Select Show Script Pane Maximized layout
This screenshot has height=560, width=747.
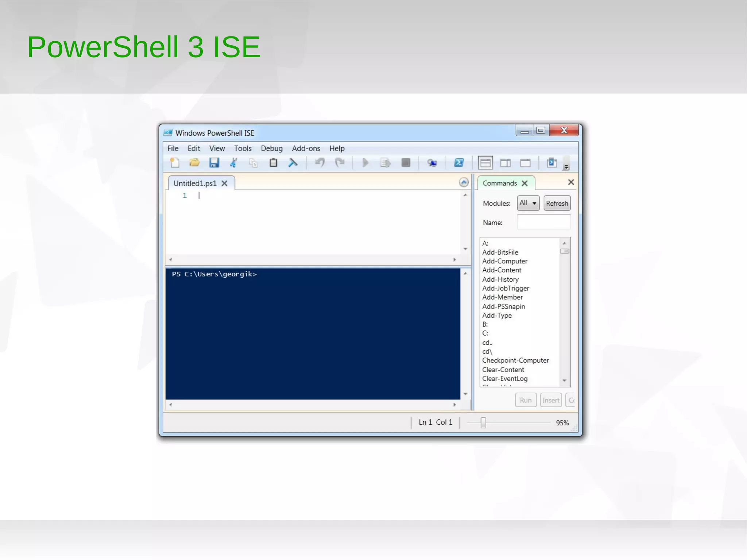[525, 163]
